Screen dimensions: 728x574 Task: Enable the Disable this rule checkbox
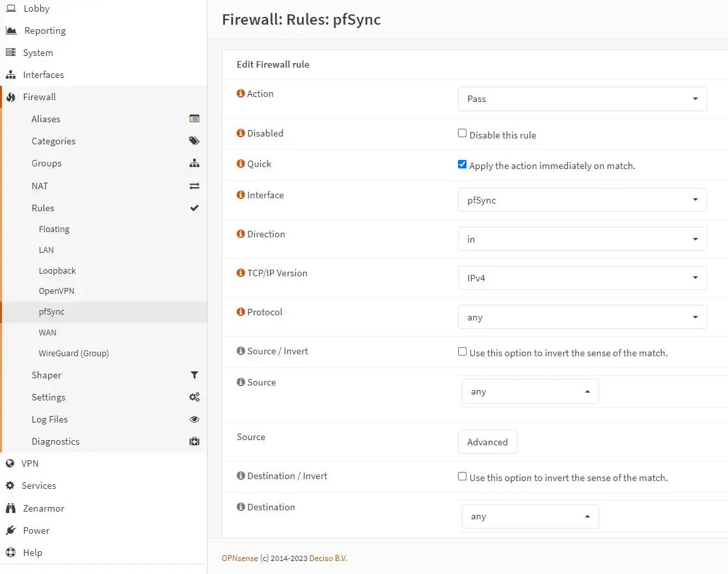[462, 133]
